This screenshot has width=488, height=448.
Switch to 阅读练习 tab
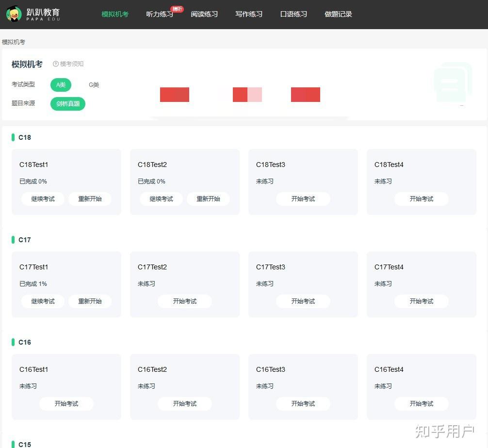204,15
